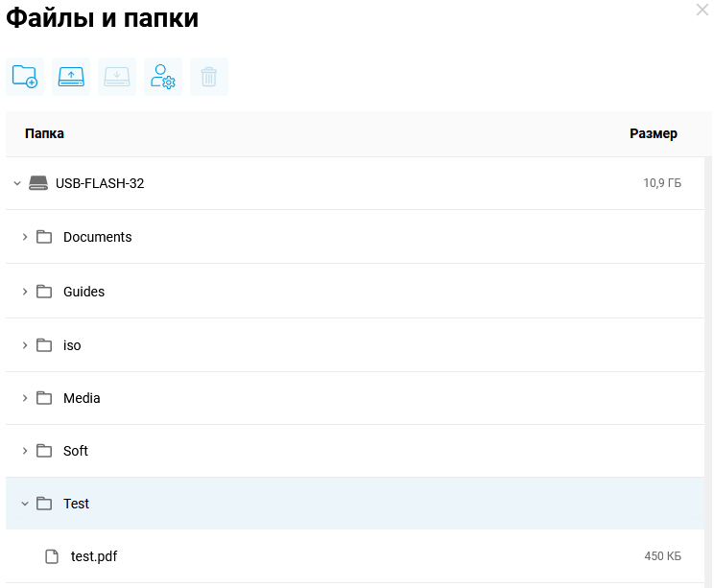This screenshot has height=588, width=714.
Task: Click the create new folder icon
Action: tap(25, 77)
